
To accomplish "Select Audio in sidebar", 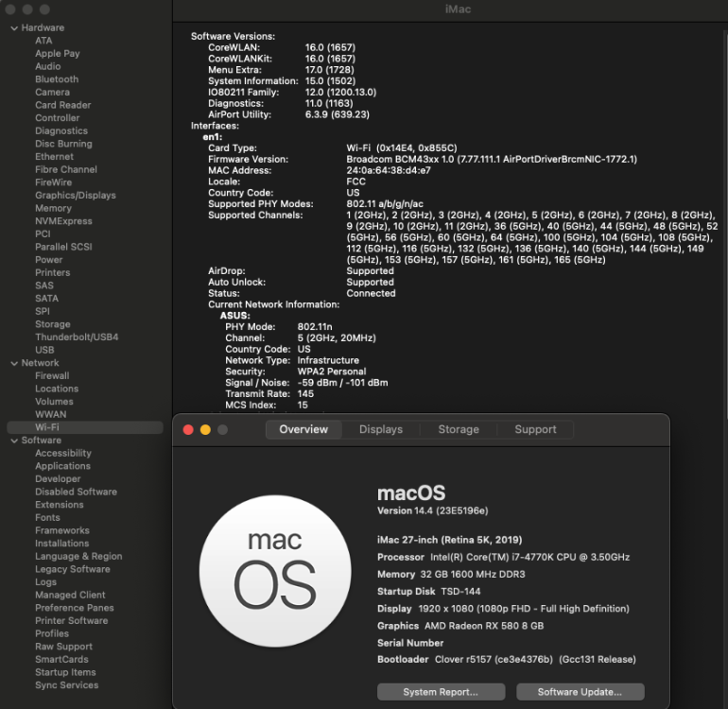I will (48, 66).
